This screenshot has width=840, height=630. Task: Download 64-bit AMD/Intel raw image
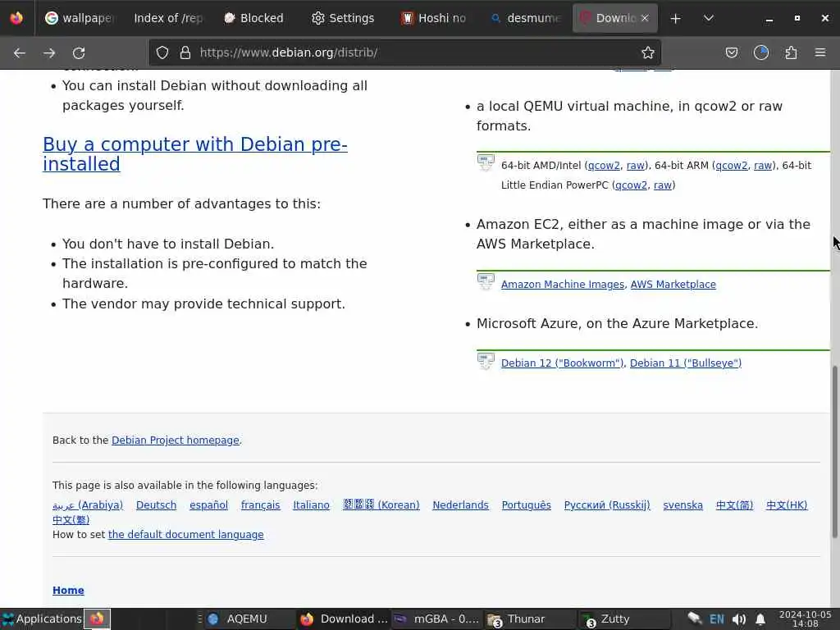click(636, 166)
